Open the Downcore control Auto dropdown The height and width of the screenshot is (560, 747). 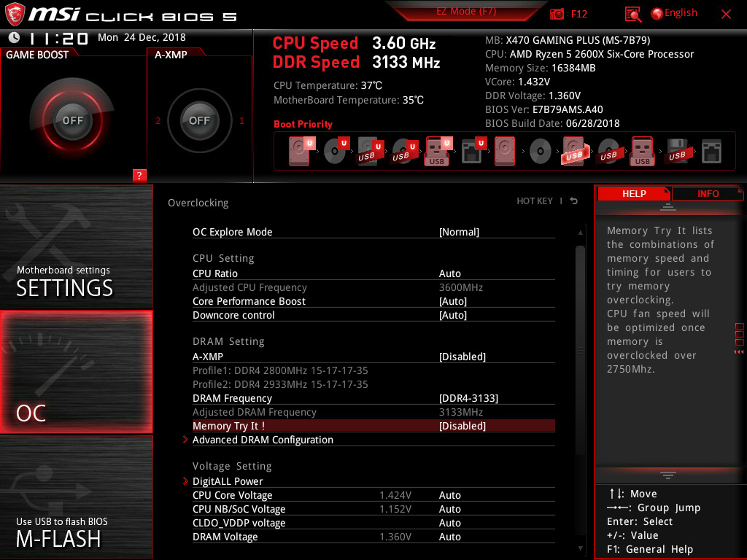(453, 315)
